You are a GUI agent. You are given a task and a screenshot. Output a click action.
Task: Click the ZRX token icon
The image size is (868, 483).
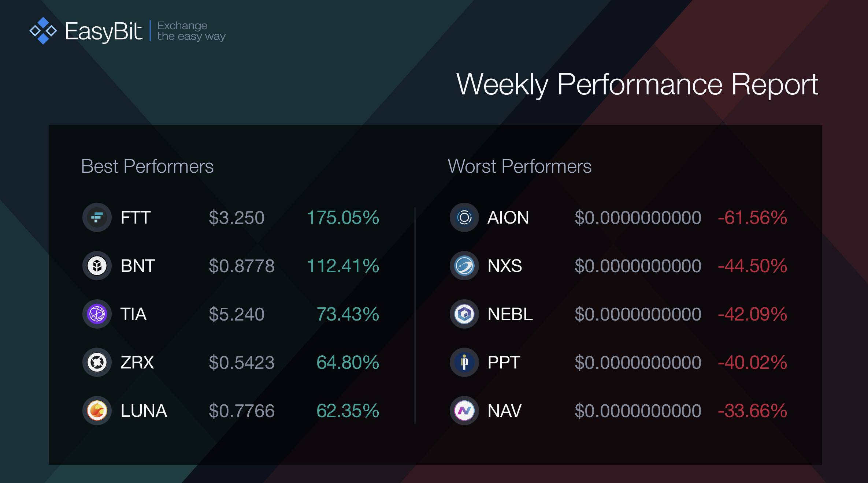(x=97, y=362)
